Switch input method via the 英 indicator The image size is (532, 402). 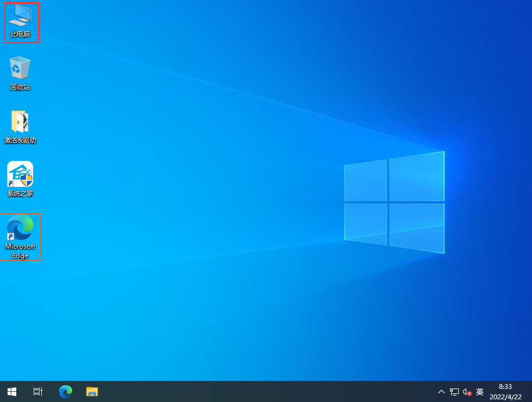point(479,391)
